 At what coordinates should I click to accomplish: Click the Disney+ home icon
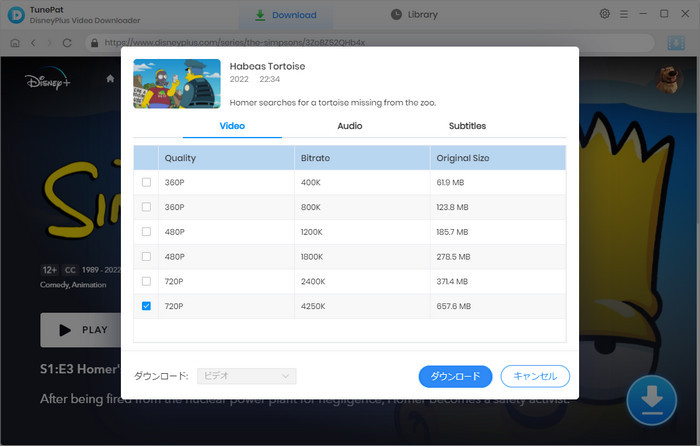[x=110, y=79]
